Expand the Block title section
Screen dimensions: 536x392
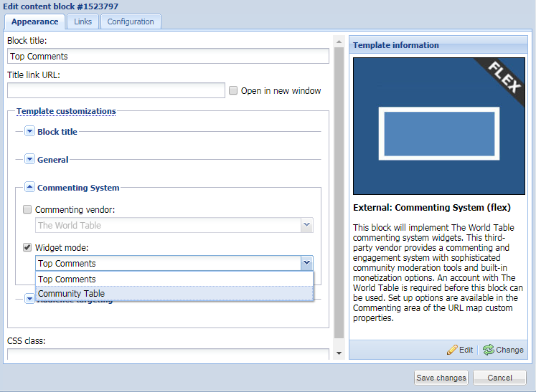click(x=29, y=131)
